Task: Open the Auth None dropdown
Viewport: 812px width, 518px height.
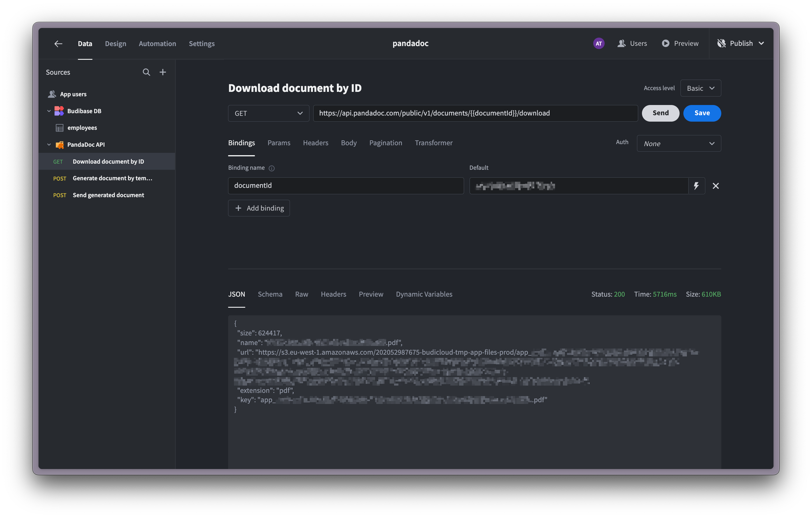Action: pos(678,144)
